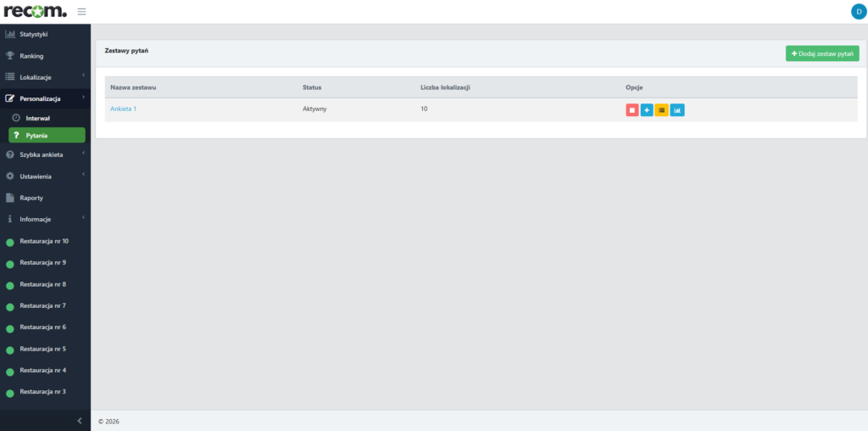Click the red stop button for Ankieta 1

click(x=632, y=110)
